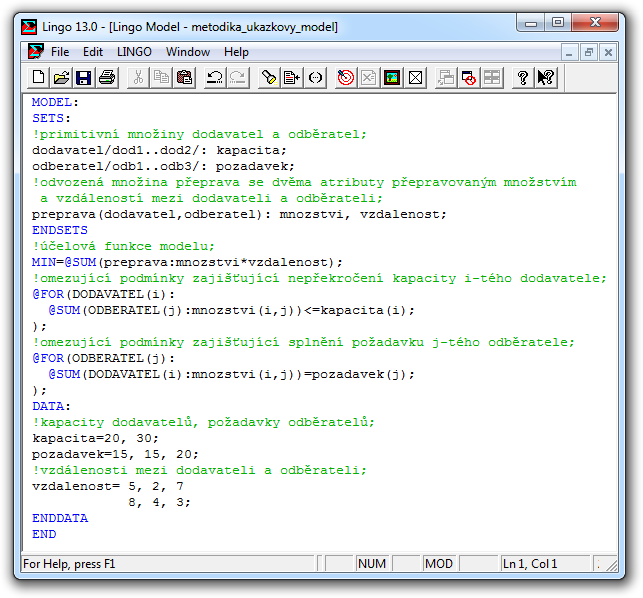The image size is (643, 598).
Task: Tile windows toolbar icon
Action: coord(492,78)
